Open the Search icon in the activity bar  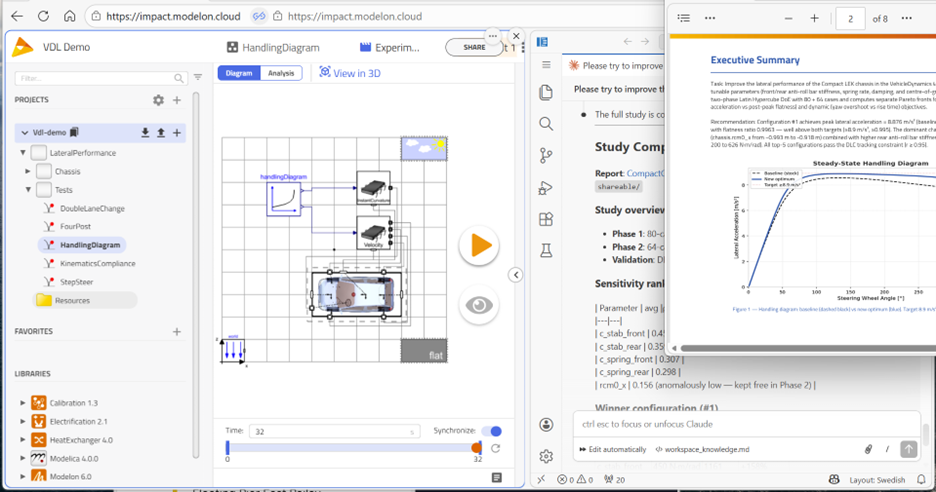point(546,124)
